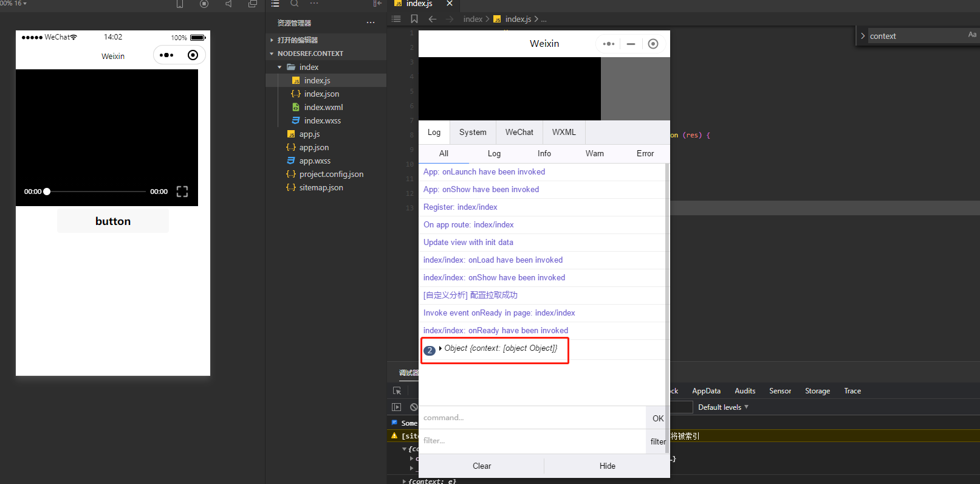Click the 'button' button in simulator

(113, 221)
